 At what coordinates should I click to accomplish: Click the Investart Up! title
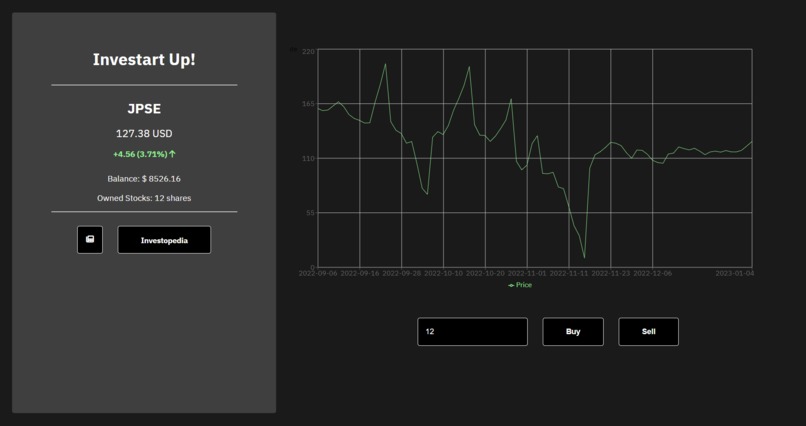tap(144, 60)
